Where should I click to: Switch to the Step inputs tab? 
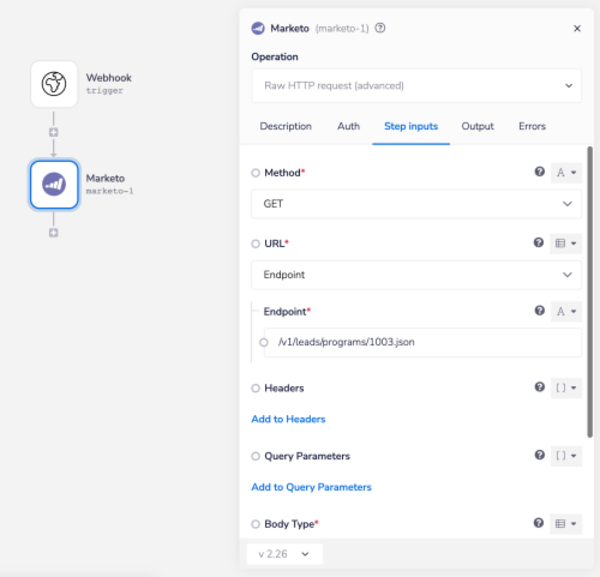[411, 126]
